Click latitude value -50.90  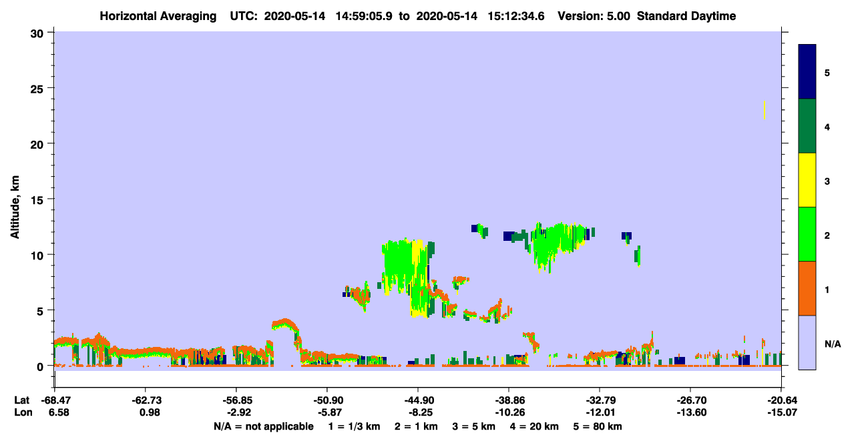[327, 400]
